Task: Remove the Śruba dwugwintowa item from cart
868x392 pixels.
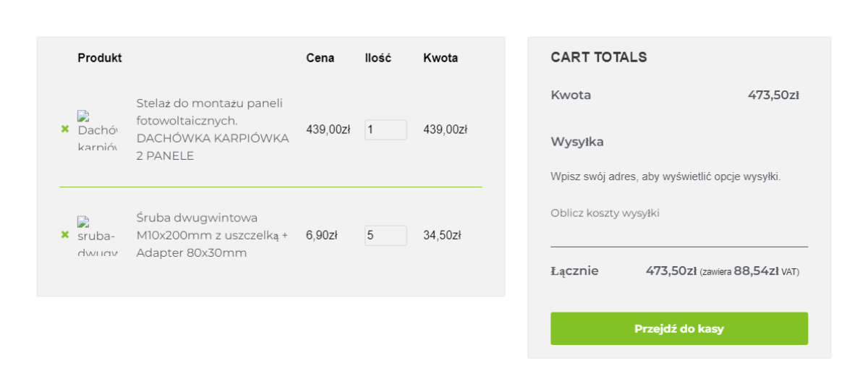Action: (65, 235)
